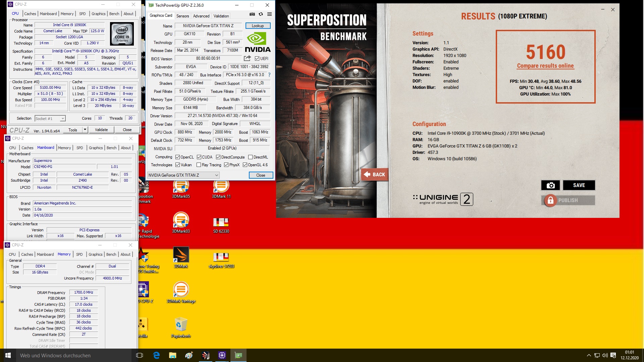644x362 pixels.
Task: Click the Superposition camera screenshot button
Action: [550, 185]
